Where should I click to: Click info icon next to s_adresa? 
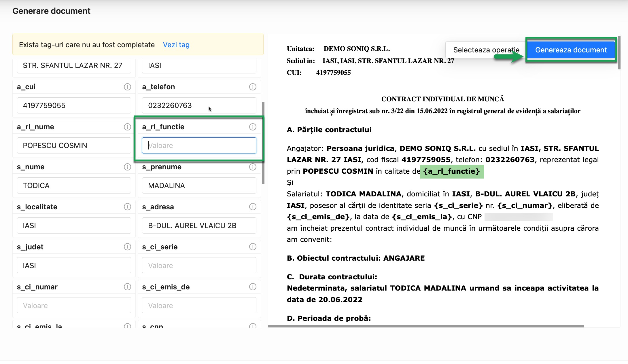[253, 206]
